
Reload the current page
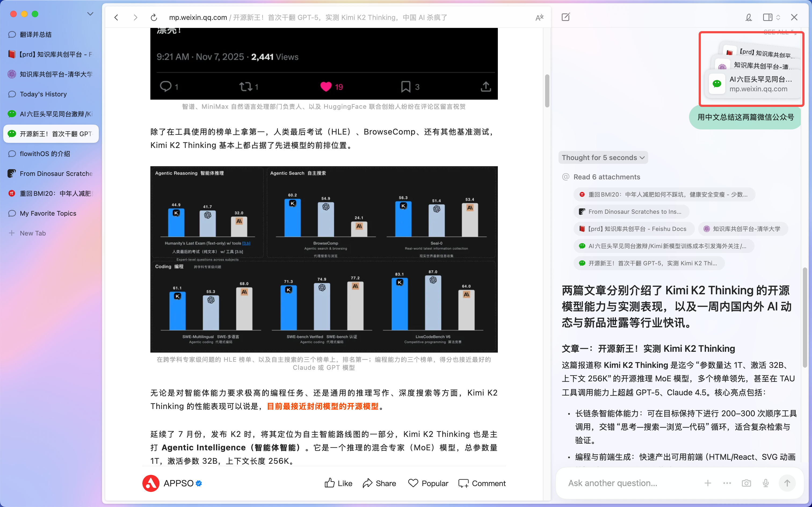pos(154,17)
